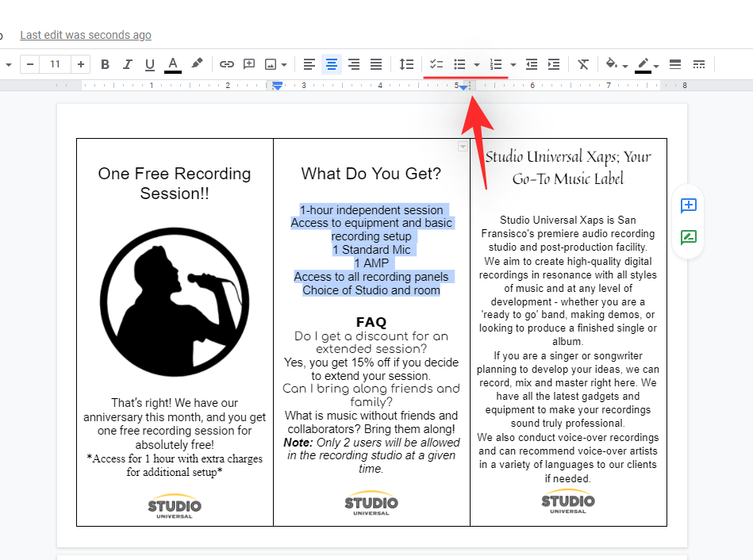Open the insert image dropdown
The height and width of the screenshot is (560, 753).
tap(275, 64)
